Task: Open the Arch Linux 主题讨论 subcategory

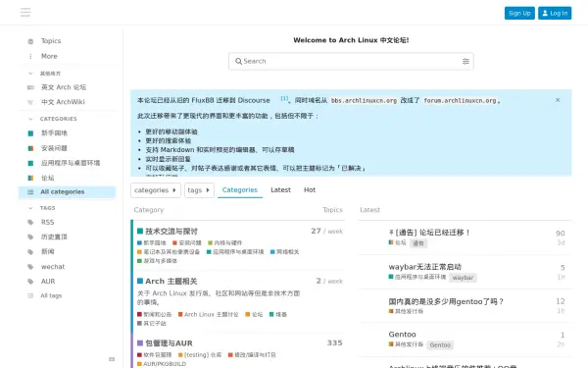Action: (x=208, y=315)
